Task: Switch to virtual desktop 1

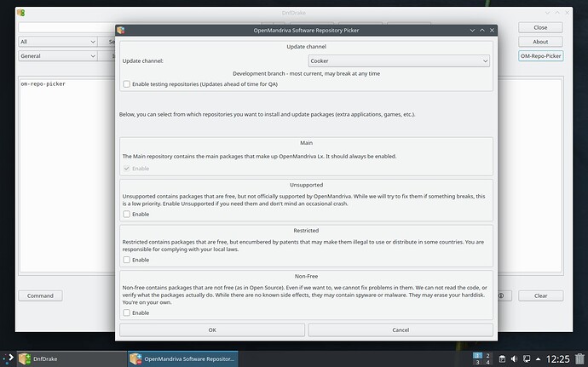Action: coord(477,355)
